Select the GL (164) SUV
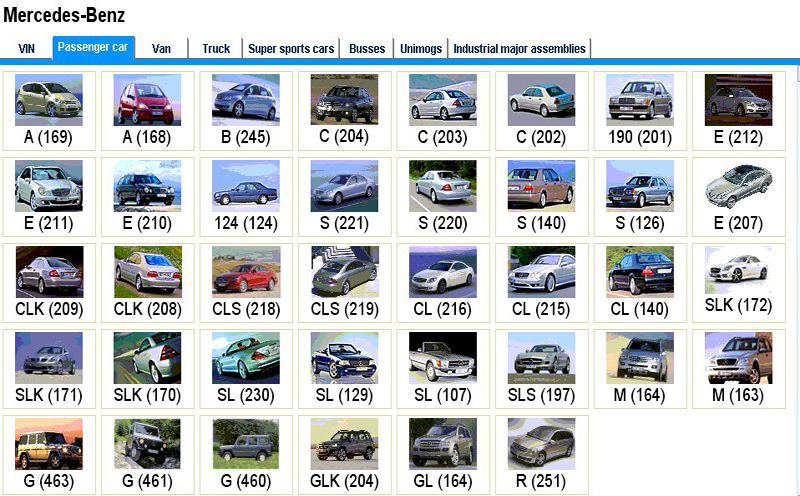800x496 pixels. 443,455
